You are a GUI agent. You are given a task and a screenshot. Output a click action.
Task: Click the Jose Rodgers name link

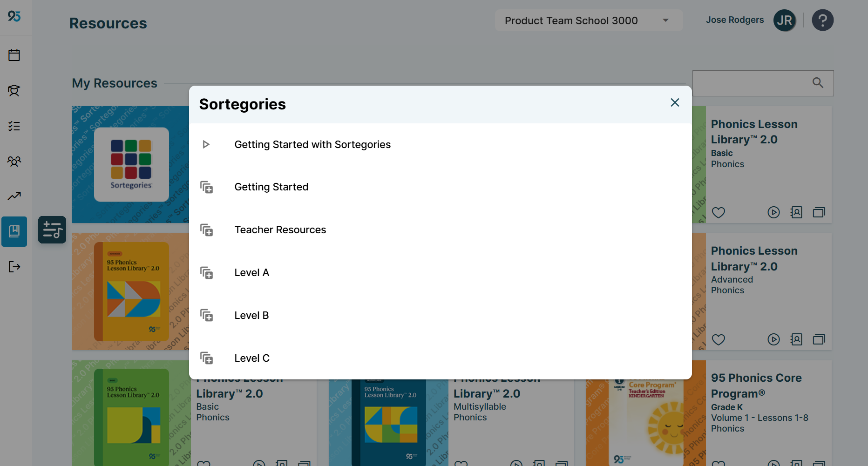[x=735, y=20]
